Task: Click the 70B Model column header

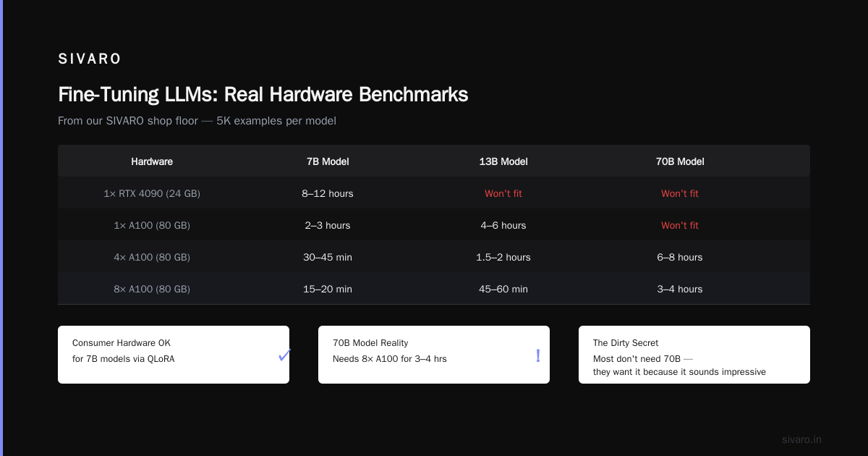Action: (x=680, y=161)
